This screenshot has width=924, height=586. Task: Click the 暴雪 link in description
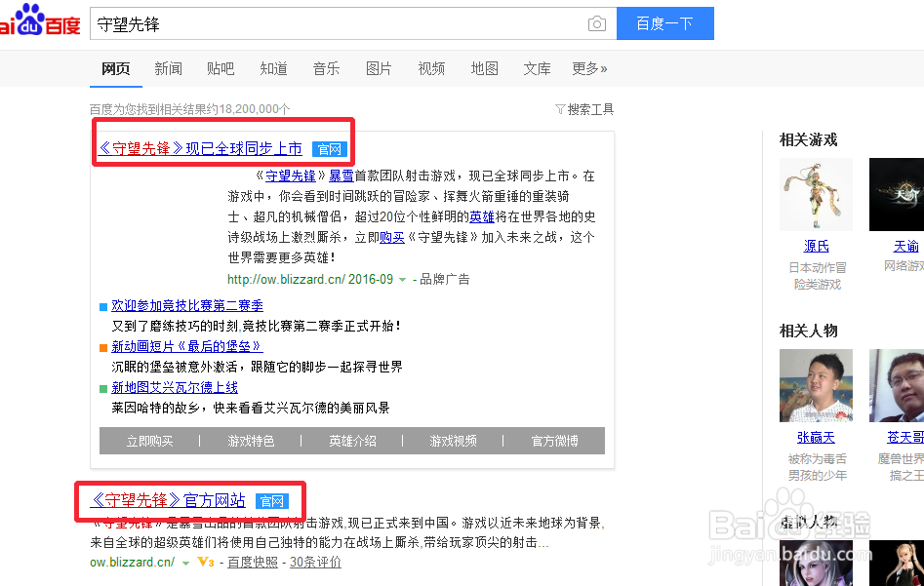341,176
